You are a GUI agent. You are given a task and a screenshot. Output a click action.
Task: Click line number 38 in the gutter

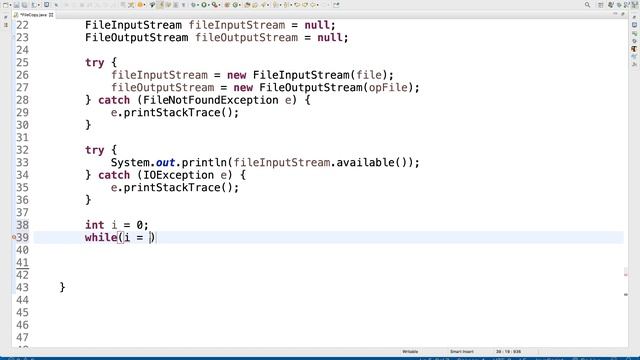(22, 225)
